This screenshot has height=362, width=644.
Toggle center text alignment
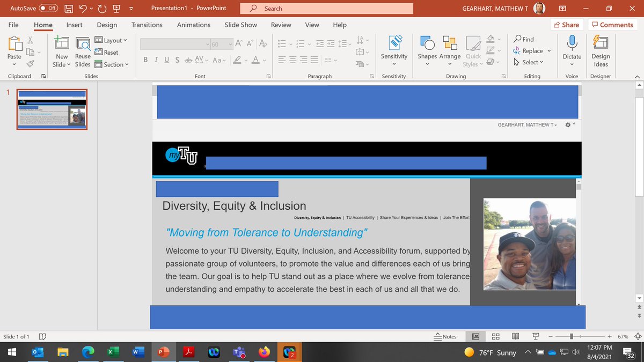click(294, 60)
